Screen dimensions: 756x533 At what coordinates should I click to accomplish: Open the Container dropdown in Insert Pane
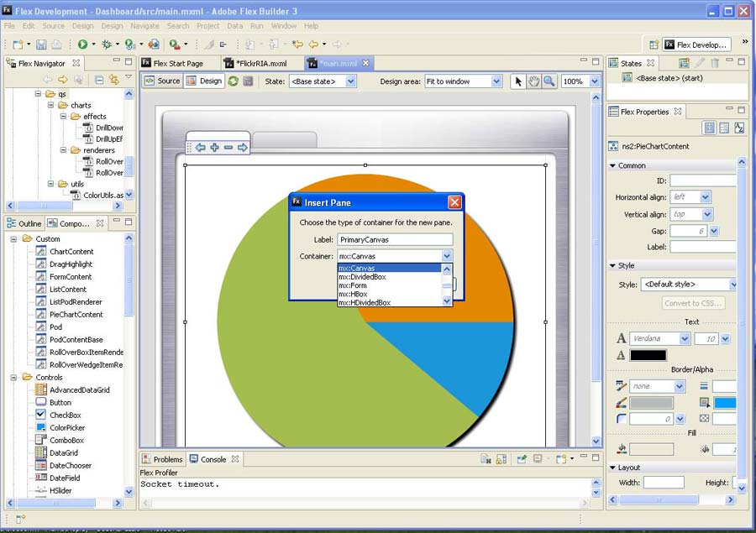click(x=447, y=256)
